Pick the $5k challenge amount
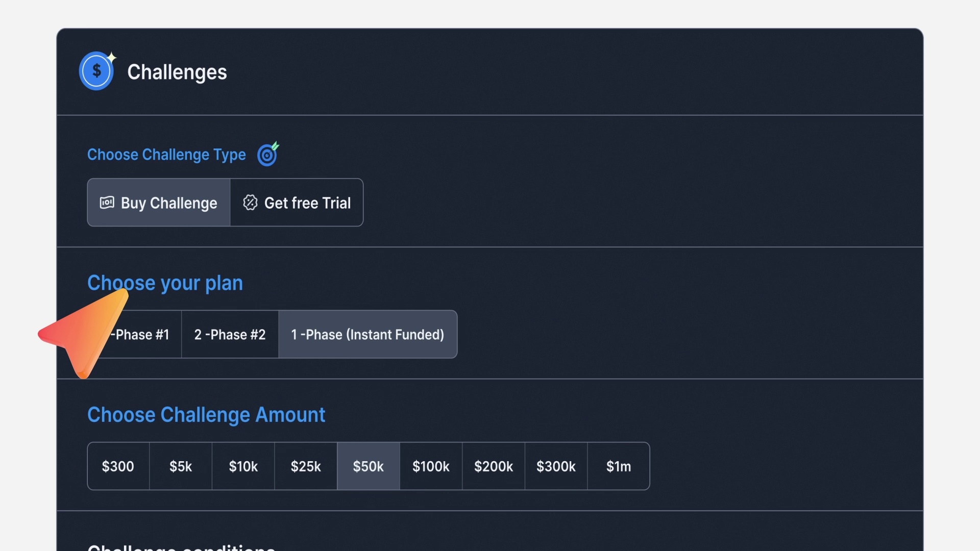 point(181,466)
